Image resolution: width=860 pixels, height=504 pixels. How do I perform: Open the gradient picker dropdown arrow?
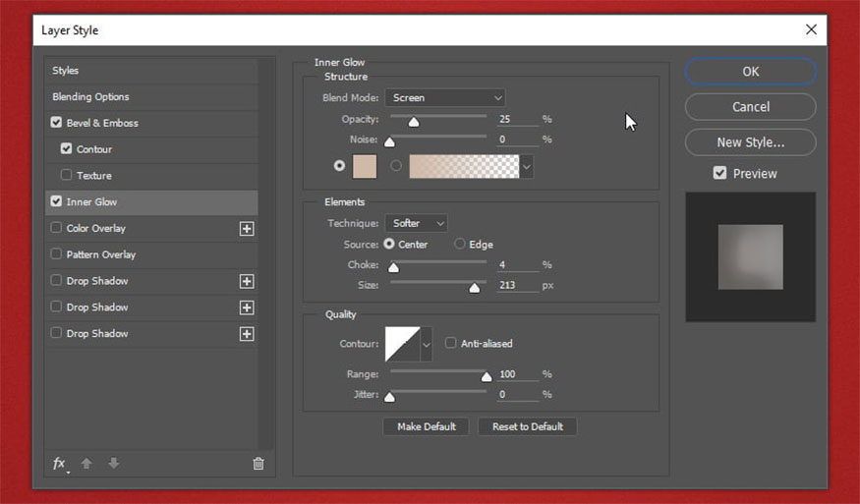[527, 167]
